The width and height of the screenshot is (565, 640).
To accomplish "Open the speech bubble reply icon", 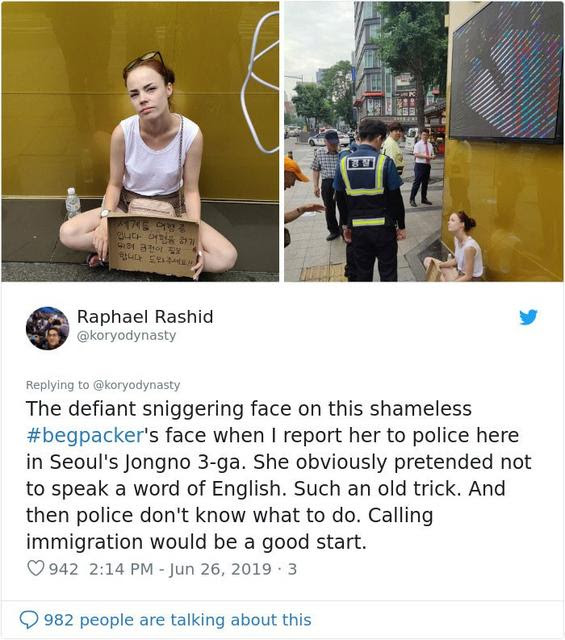I will coord(29,620).
